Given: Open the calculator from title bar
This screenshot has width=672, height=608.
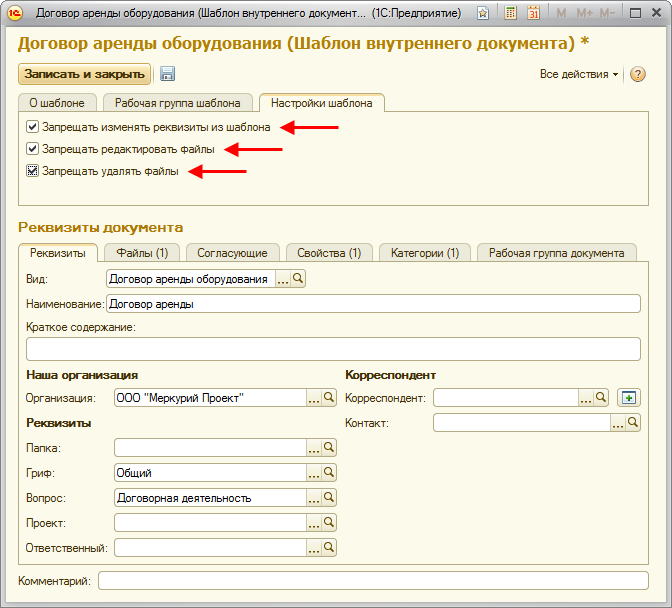Looking at the screenshot, I should coord(510,14).
